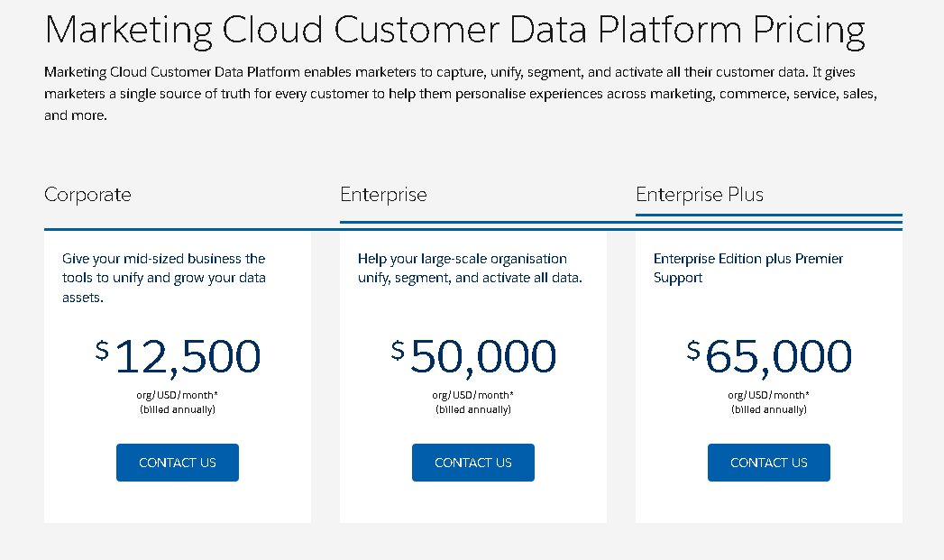Click the Enterprise Edition plus Premier Support text
The height and width of the screenshot is (560, 944).
pyautogui.click(x=748, y=268)
